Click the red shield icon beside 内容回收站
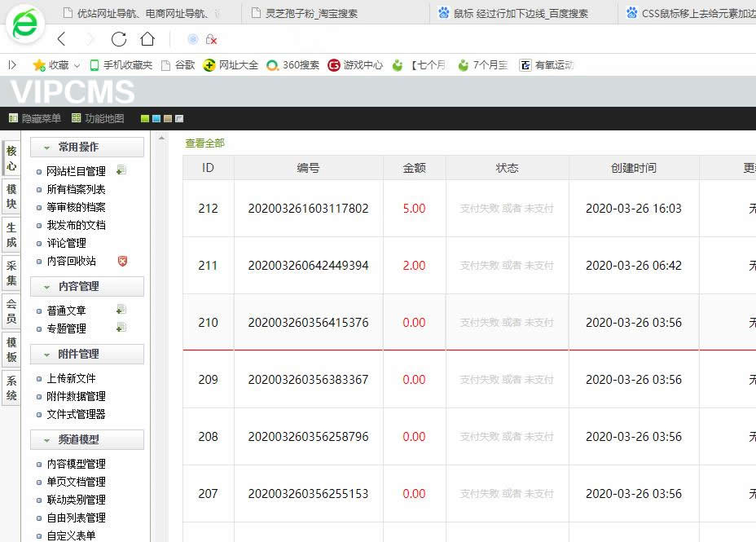Image resolution: width=756 pixels, height=542 pixels. [122, 261]
